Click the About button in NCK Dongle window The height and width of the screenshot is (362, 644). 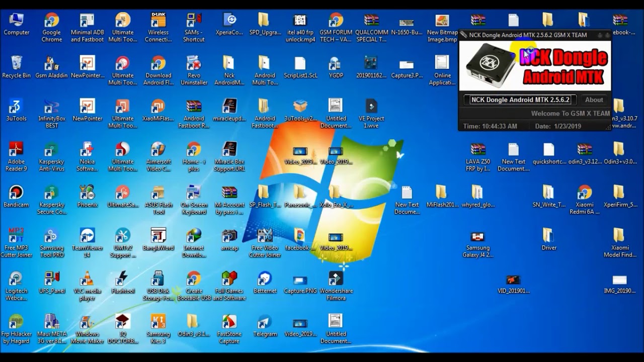[x=594, y=100]
